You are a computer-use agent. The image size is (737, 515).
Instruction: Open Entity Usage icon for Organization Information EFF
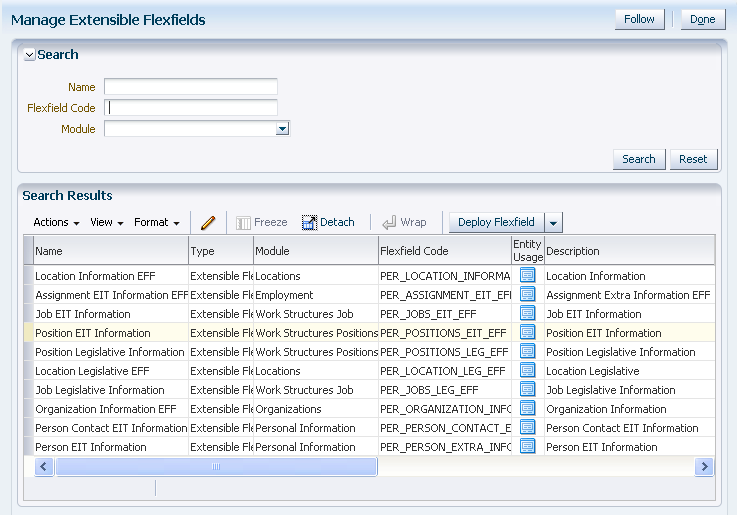[527, 409]
